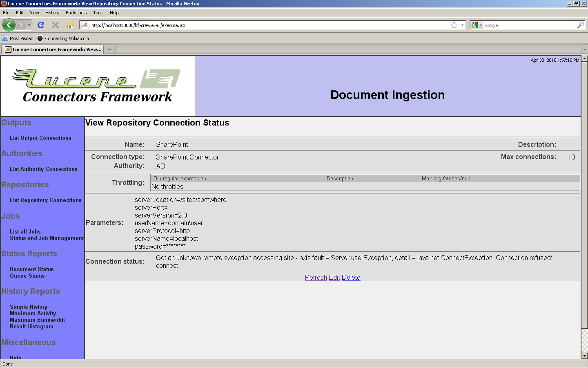This screenshot has width=588, height=368.
Task: Open the Tools menu
Action: 98,13
